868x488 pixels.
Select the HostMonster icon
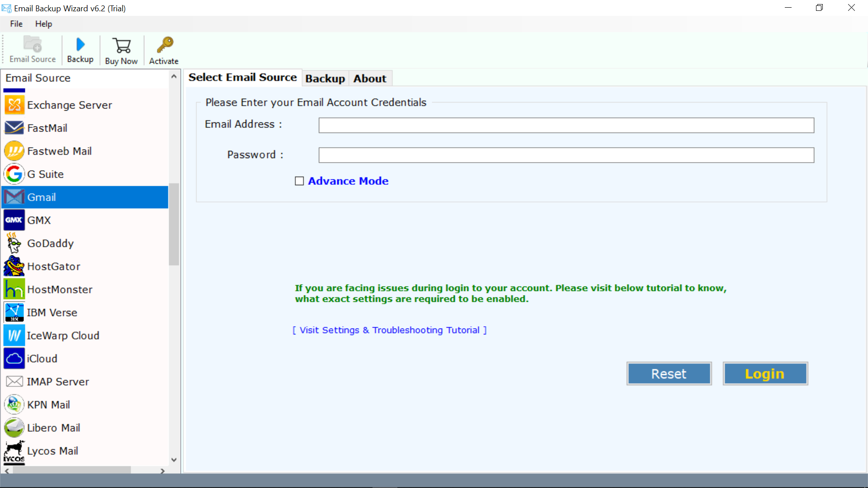tap(14, 289)
